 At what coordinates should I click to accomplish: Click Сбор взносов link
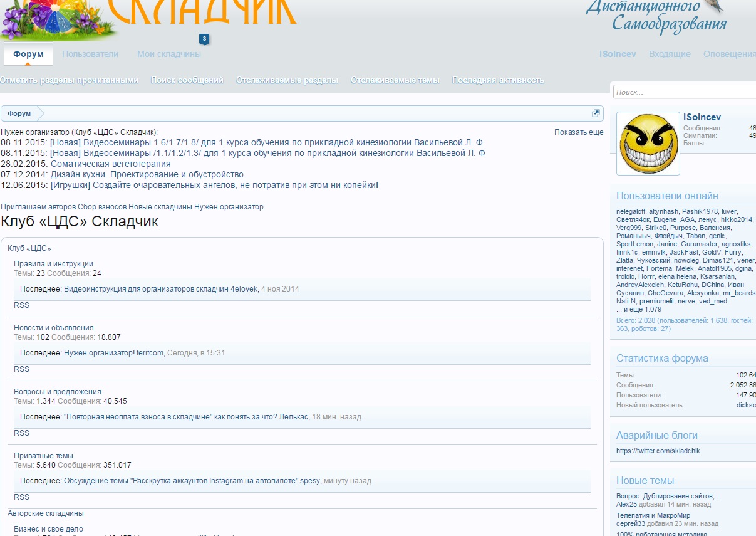[102, 207]
